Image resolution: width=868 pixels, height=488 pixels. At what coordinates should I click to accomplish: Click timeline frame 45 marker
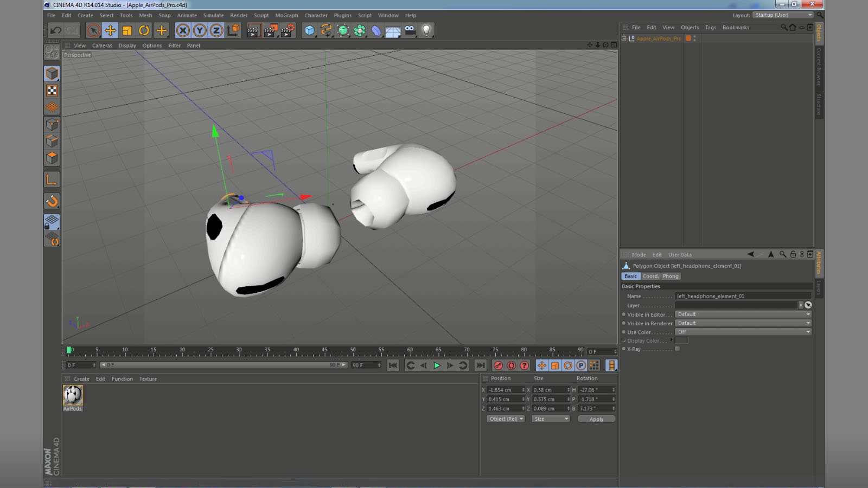[324, 350]
